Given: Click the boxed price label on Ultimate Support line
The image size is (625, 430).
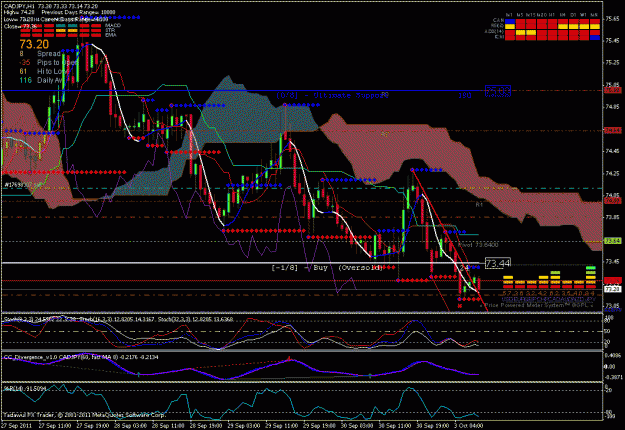Looking at the screenshot, I should [x=497, y=91].
